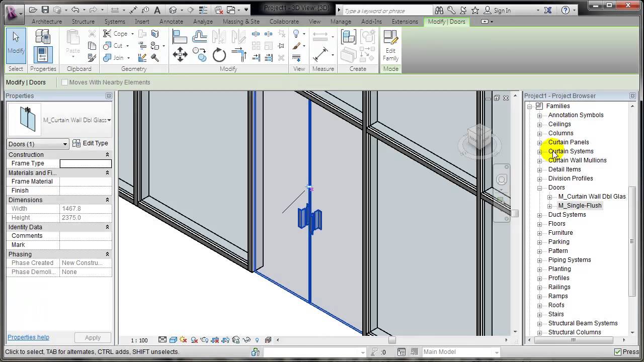Expand the Curtain Panels tree node
Screen dimensions: 644x362
pos(539,142)
